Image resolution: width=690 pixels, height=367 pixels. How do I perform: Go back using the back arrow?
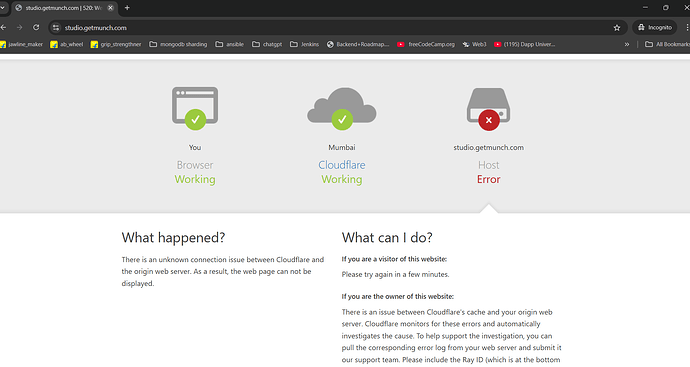tap(3, 27)
